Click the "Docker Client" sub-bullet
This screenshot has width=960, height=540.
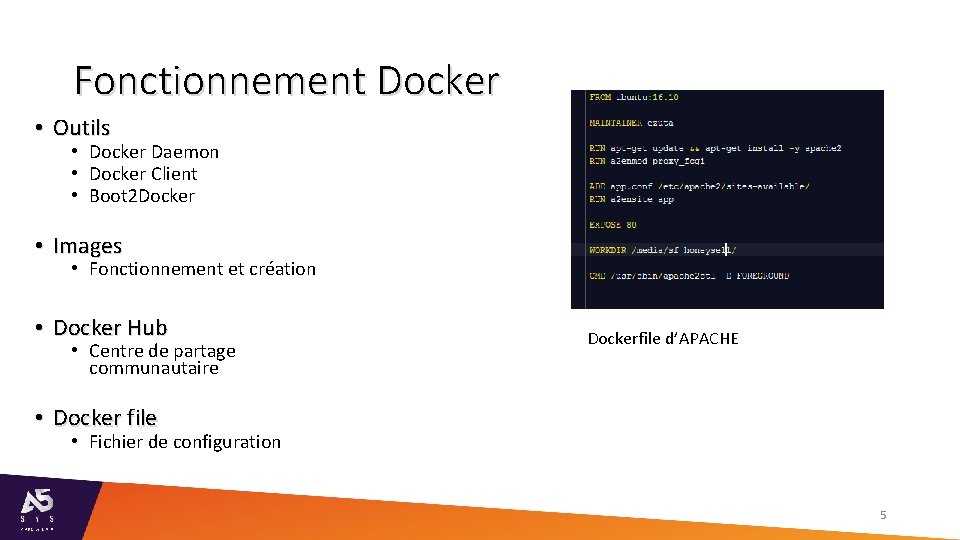[143, 174]
